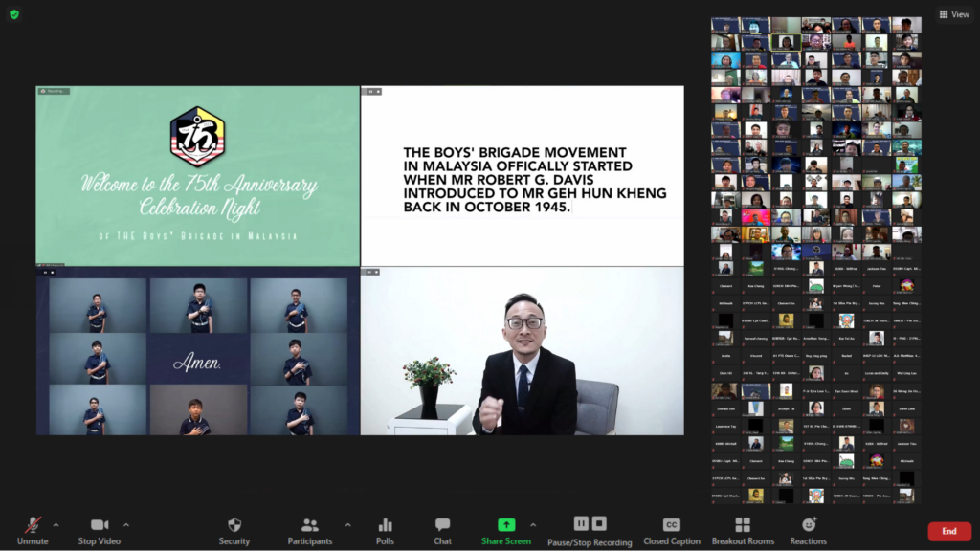Image resolution: width=980 pixels, height=551 pixels.
Task: Click the green encryption shield icon
Action: click(14, 14)
